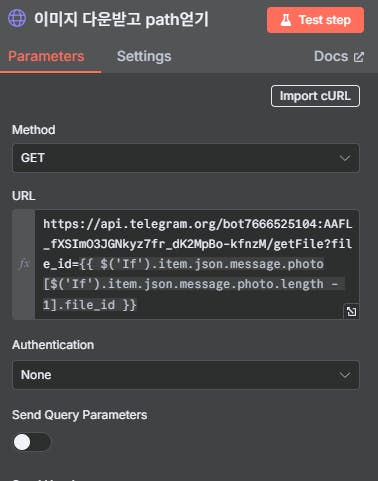Click the fx expression indicator beside URL

24,264
